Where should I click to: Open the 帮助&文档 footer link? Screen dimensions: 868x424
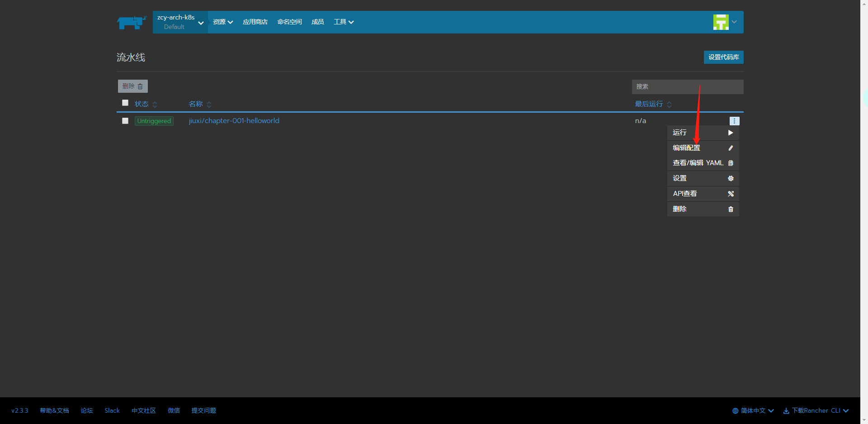(x=54, y=411)
